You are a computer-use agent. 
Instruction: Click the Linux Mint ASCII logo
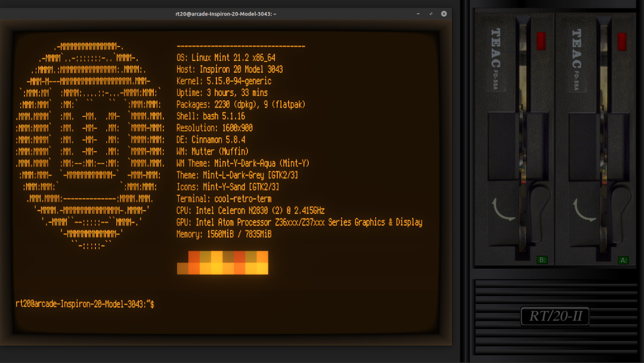pos(90,146)
